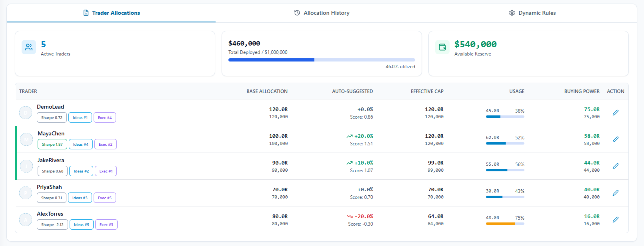Click JakeRivera's avatar circle
Screen dimensions: 644x246
pos(26,166)
